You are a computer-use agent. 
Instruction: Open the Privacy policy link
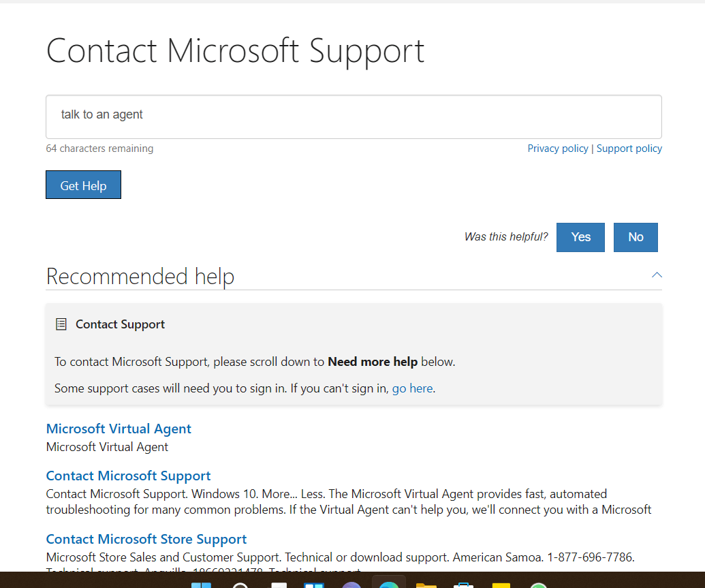(557, 149)
